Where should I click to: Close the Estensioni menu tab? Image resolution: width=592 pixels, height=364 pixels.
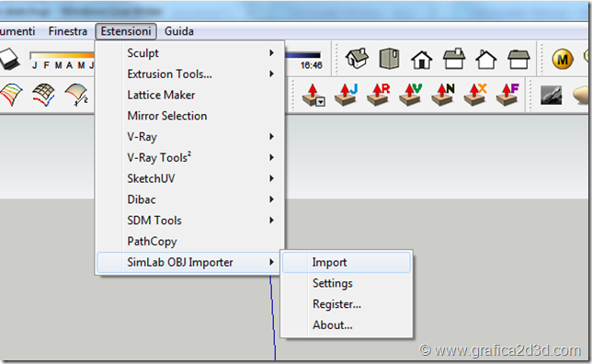126,31
